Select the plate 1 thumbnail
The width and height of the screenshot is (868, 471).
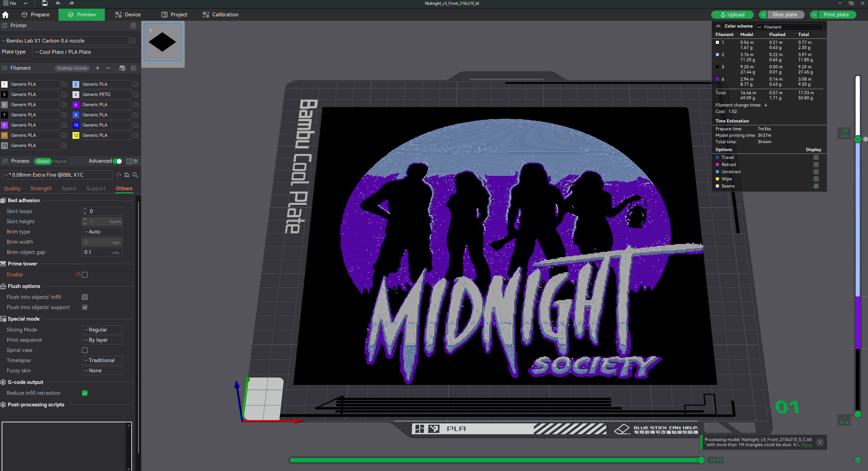tap(162, 42)
